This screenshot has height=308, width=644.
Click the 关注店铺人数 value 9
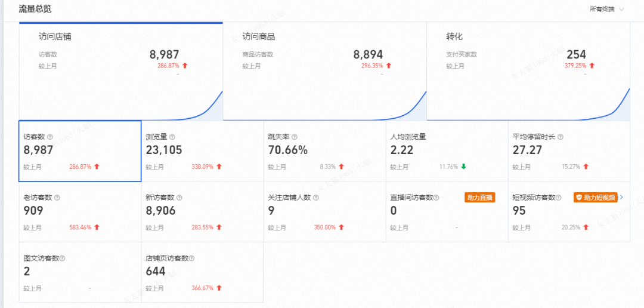[271, 211]
